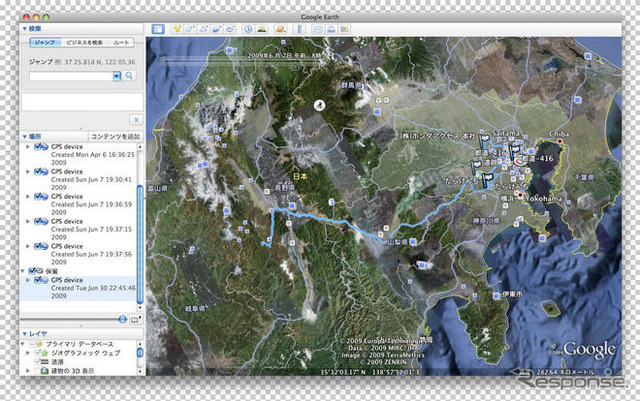This screenshot has height=401, width=640.
Task: Toggle the sunlight landscape icon
Action: (262, 29)
